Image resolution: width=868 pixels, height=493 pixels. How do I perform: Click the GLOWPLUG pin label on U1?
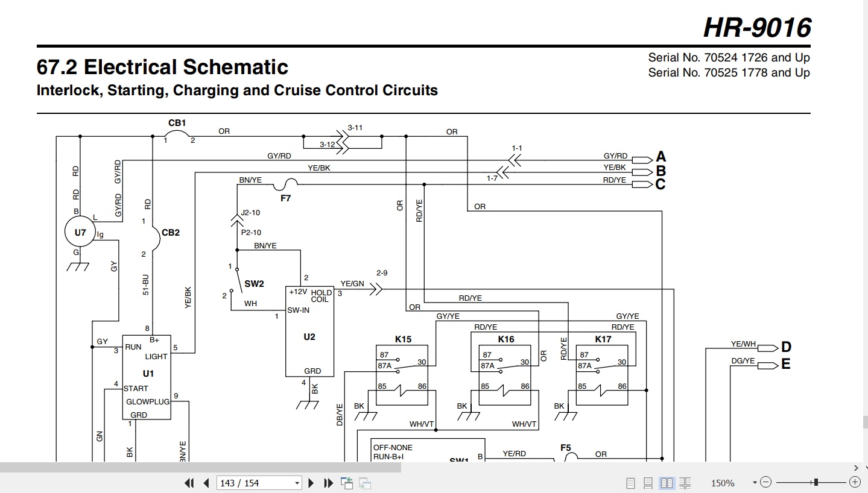[x=148, y=402]
